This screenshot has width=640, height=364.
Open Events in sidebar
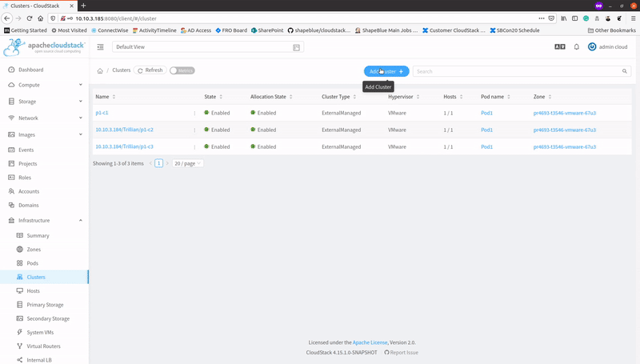tap(44, 150)
